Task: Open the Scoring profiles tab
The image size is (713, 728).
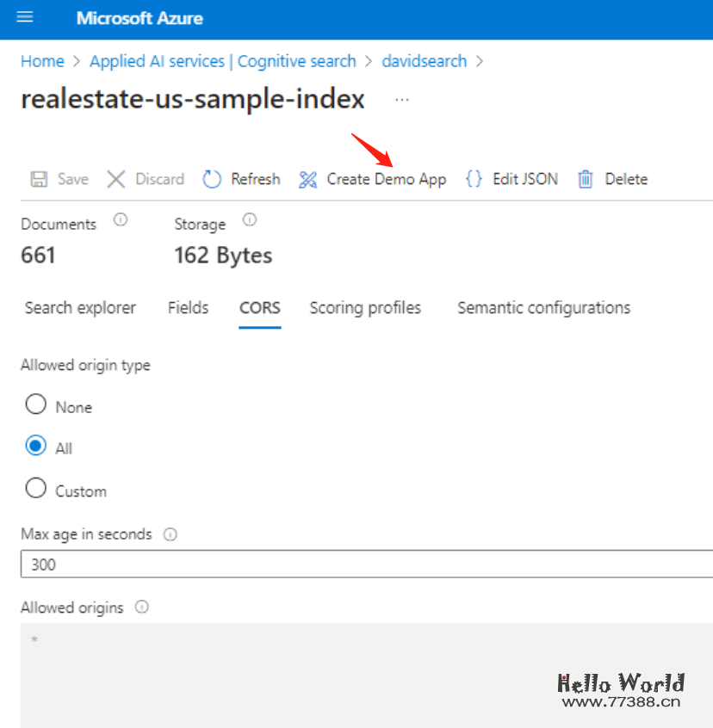Action: point(365,308)
